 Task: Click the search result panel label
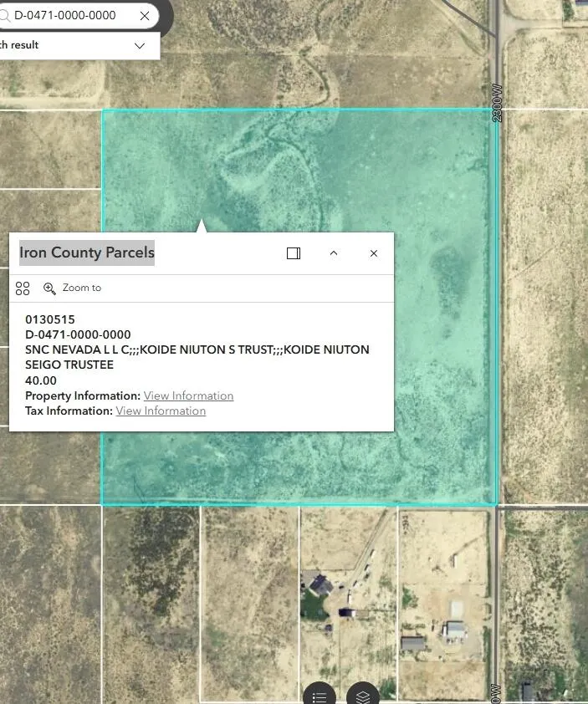click(x=20, y=45)
